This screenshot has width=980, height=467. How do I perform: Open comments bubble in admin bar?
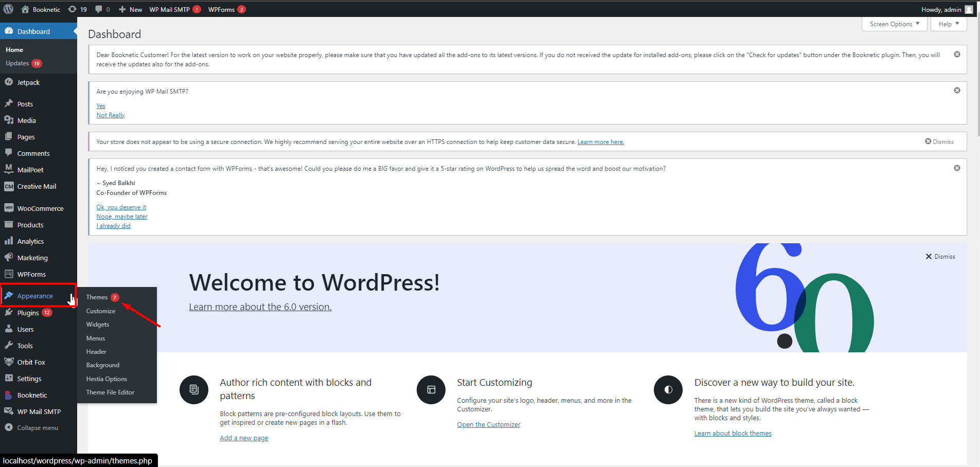tap(99, 9)
